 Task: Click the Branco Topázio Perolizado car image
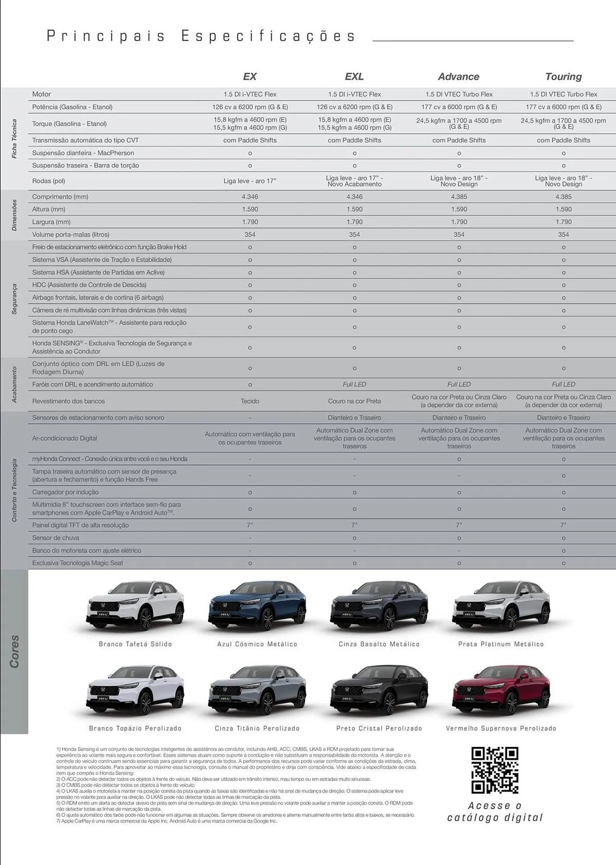pyautogui.click(x=136, y=690)
